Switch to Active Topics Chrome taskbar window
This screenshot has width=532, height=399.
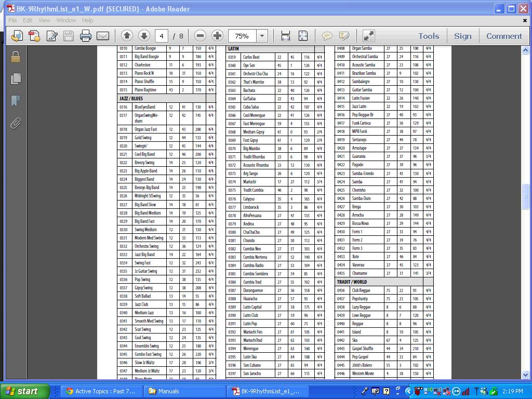[x=101, y=391]
